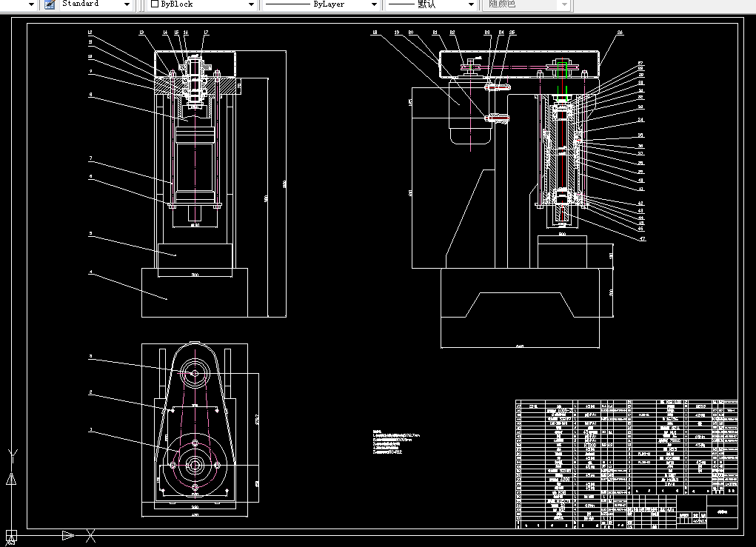The width and height of the screenshot is (756, 547).
Task: Open the partly hidden dropdown arrow before Standard
Action: point(31,4)
